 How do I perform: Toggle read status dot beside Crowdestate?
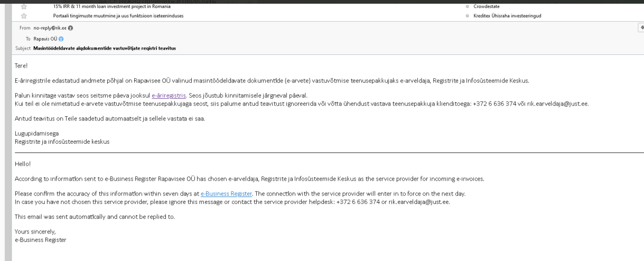coord(468,7)
